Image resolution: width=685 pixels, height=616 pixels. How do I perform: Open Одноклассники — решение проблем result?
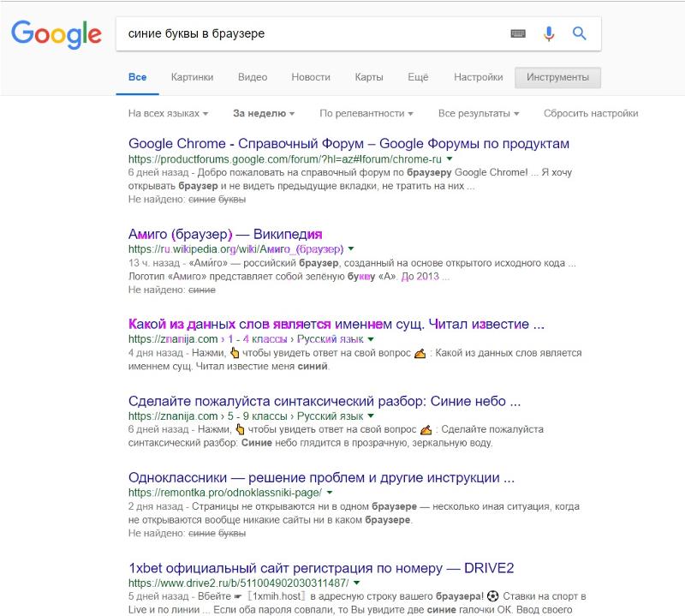point(322,478)
